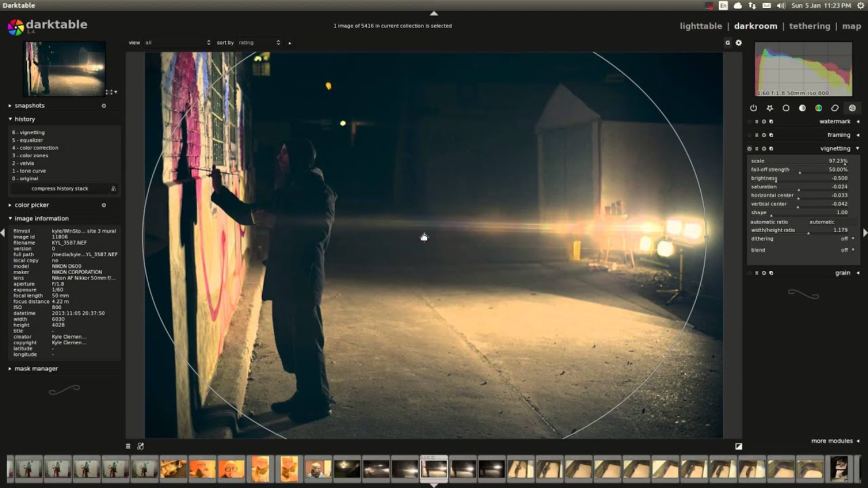
Task: Enable the watermark module
Action: (749, 121)
